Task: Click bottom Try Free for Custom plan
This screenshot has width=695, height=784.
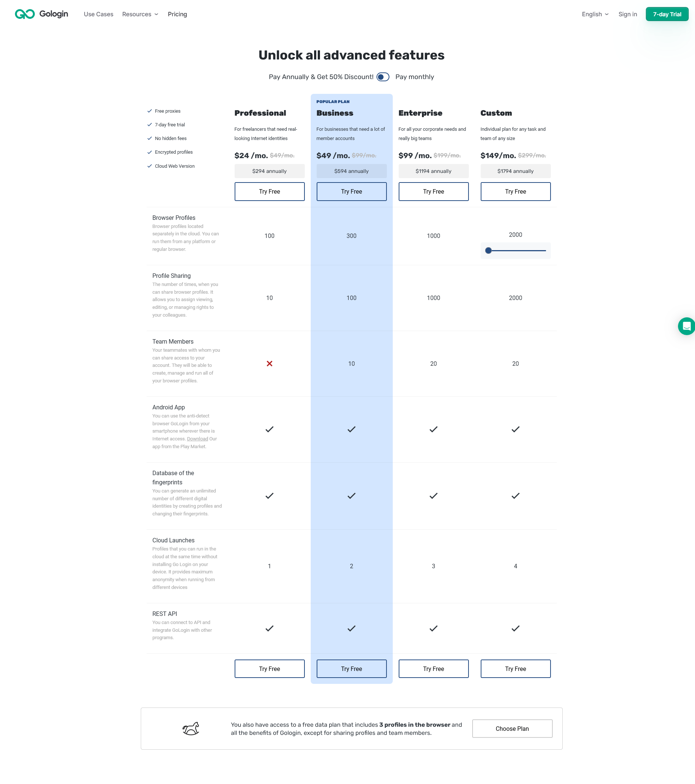Action: 515,669
